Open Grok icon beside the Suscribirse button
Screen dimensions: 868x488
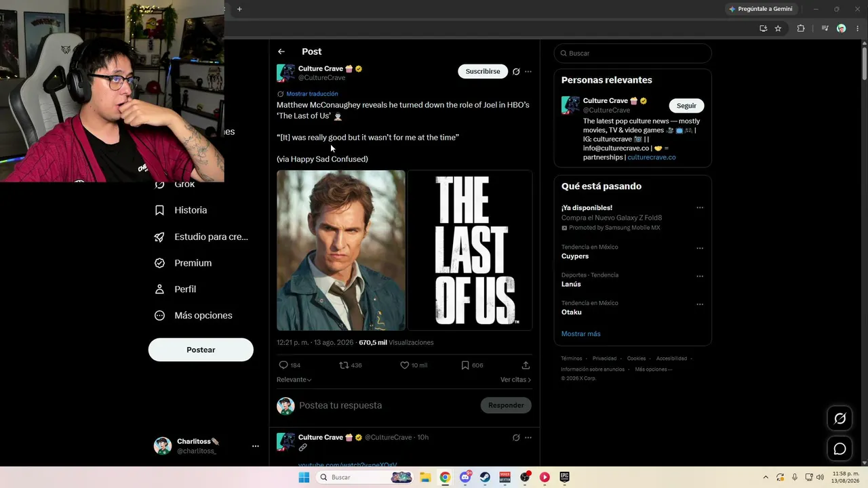[516, 71]
